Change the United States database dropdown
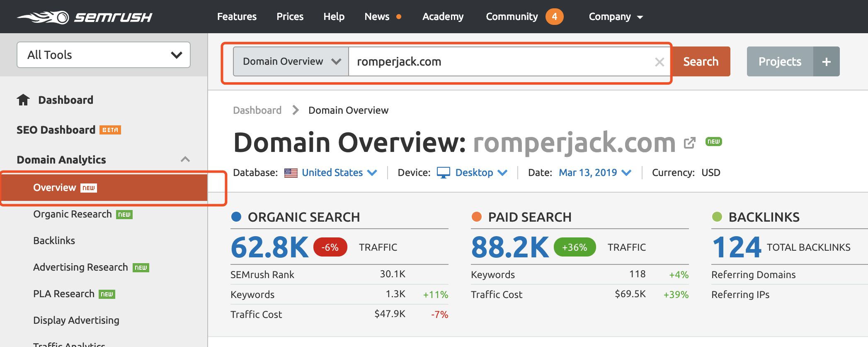The height and width of the screenshot is (347, 868). tap(339, 173)
